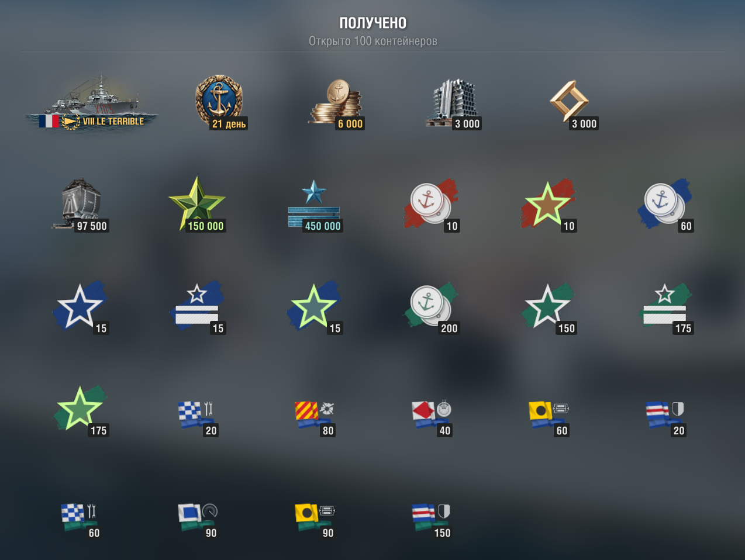Click the blue green-star bonus with 15

[315, 307]
